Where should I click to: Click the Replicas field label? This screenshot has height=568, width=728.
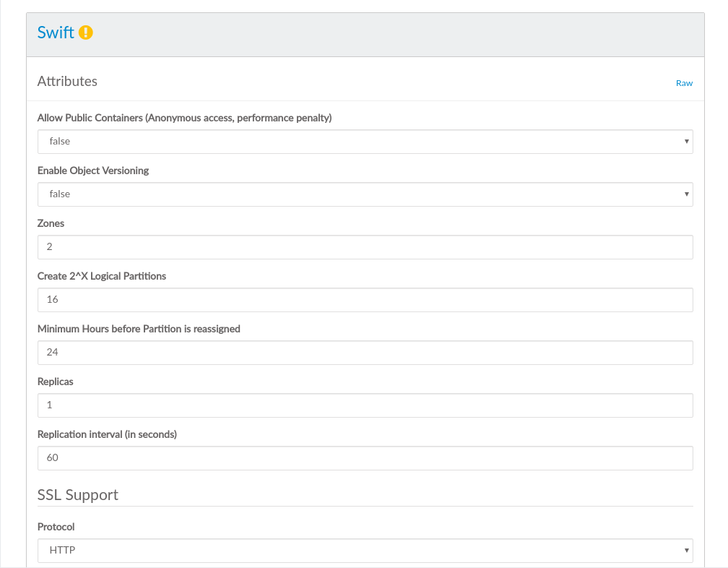(x=55, y=382)
